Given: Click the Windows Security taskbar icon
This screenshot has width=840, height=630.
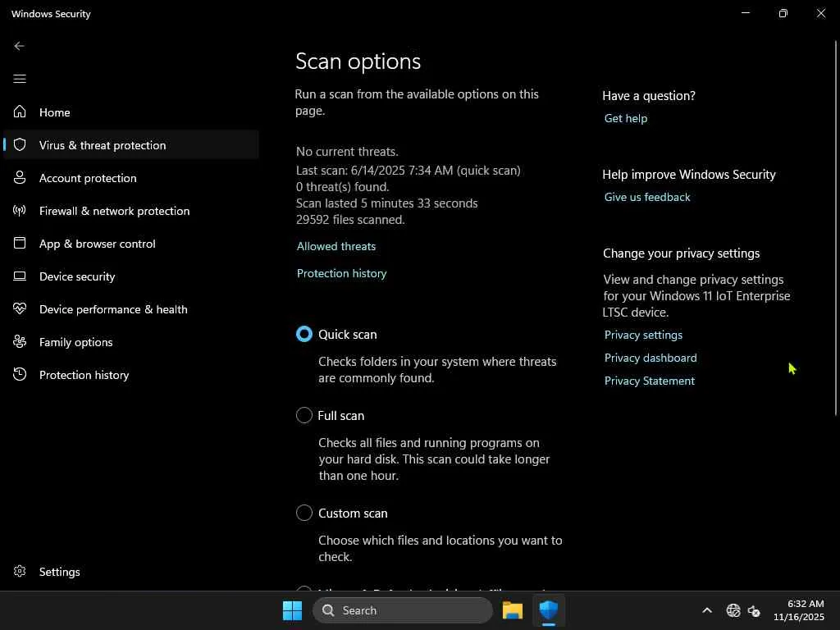Looking at the screenshot, I should 549,610.
